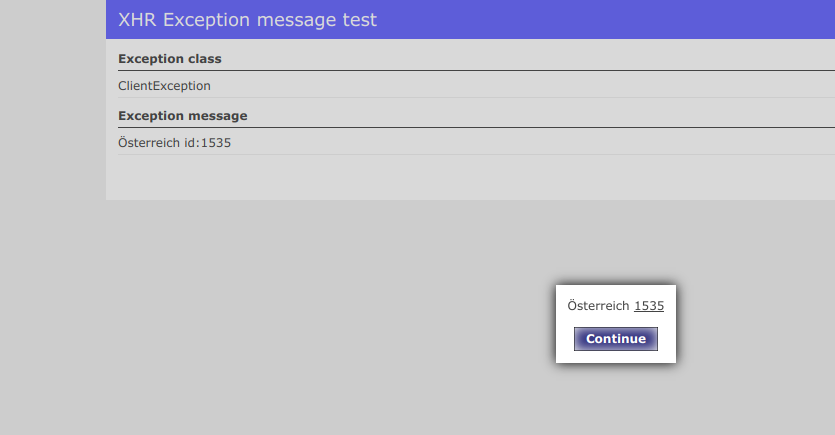Click the blue title header bar
835x435 pixels.
click(600, 19)
